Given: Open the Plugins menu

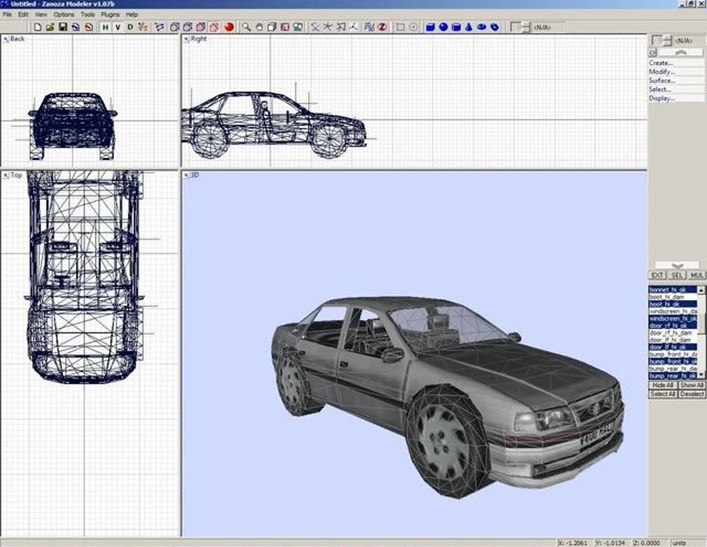Looking at the screenshot, I should click(109, 15).
